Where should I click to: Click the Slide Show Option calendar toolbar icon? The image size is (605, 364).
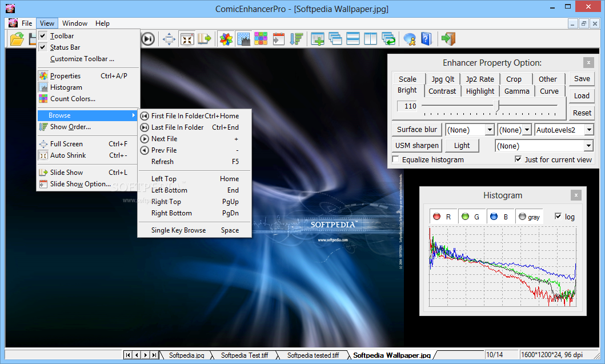tap(278, 39)
